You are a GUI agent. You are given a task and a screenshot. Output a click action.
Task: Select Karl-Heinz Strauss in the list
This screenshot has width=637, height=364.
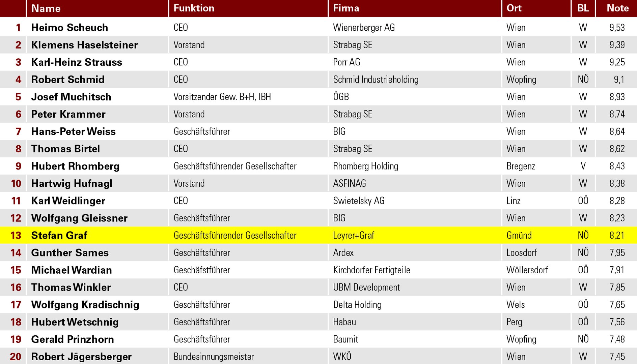[77, 62]
